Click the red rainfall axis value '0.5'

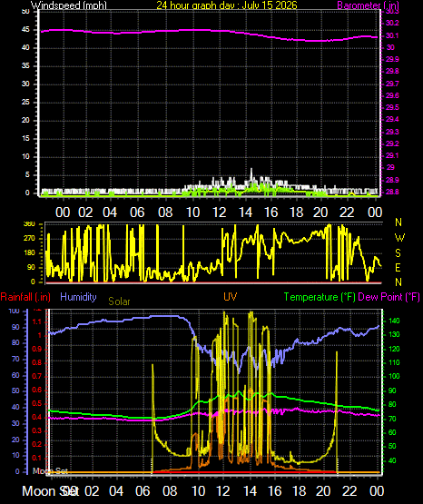(x=37, y=403)
